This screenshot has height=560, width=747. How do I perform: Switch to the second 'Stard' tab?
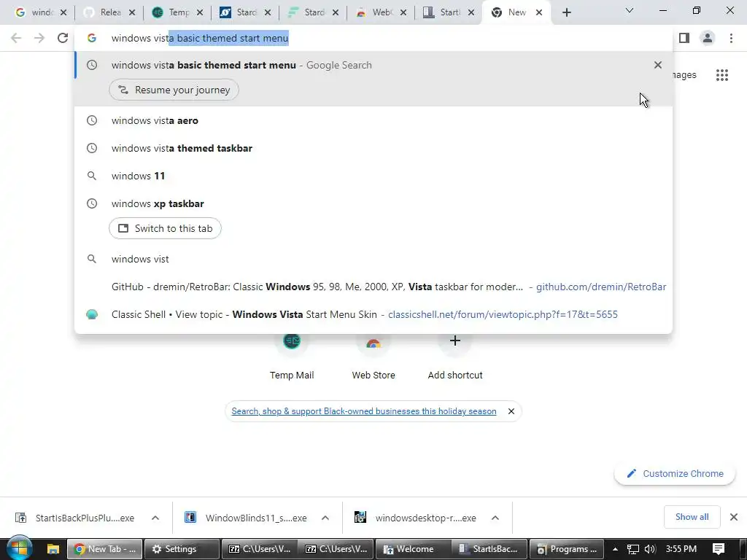pyautogui.click(x=314, y=12)
